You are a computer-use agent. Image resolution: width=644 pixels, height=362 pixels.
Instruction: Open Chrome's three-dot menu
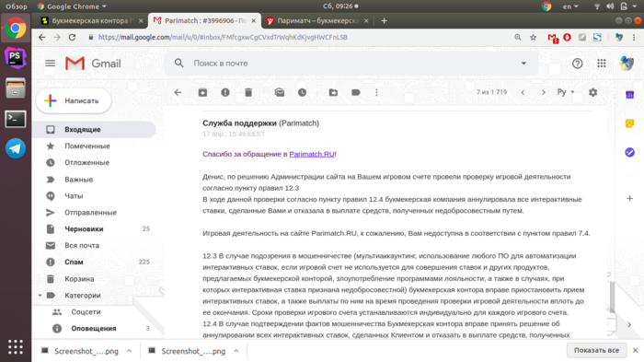pyautogui.click(x=634, y=37)
